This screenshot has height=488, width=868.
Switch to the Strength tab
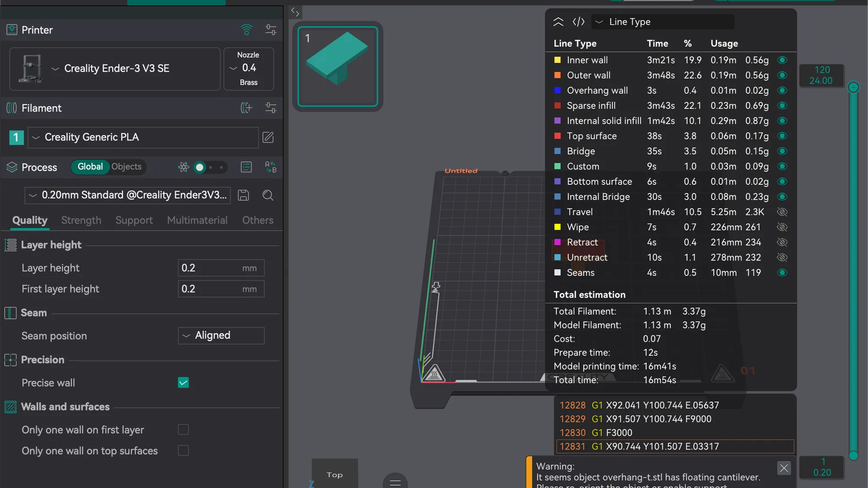click(x=81, y=220)
